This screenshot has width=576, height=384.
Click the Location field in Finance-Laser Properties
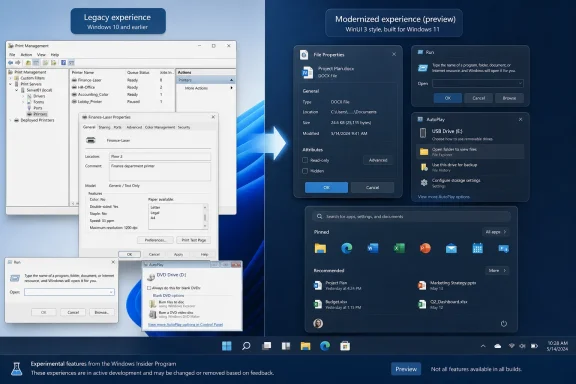click(x=160, y=157)
